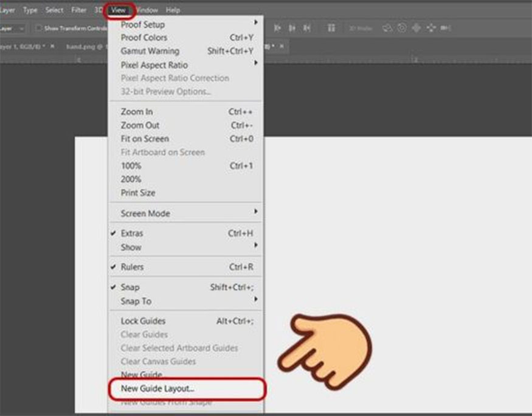Viewport: 532px width, 416px height.
Task: Close the Layer 1 document tab
Action: click(52, 46)
